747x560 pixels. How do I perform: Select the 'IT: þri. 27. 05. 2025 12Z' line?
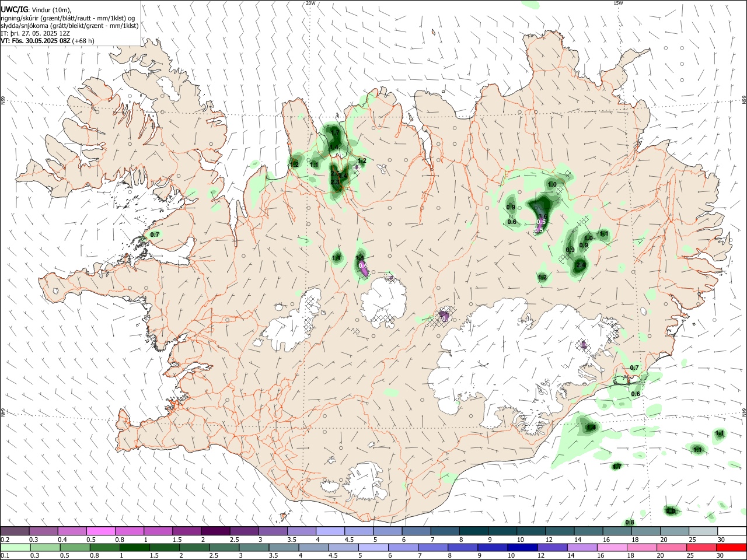click(35, 33)
